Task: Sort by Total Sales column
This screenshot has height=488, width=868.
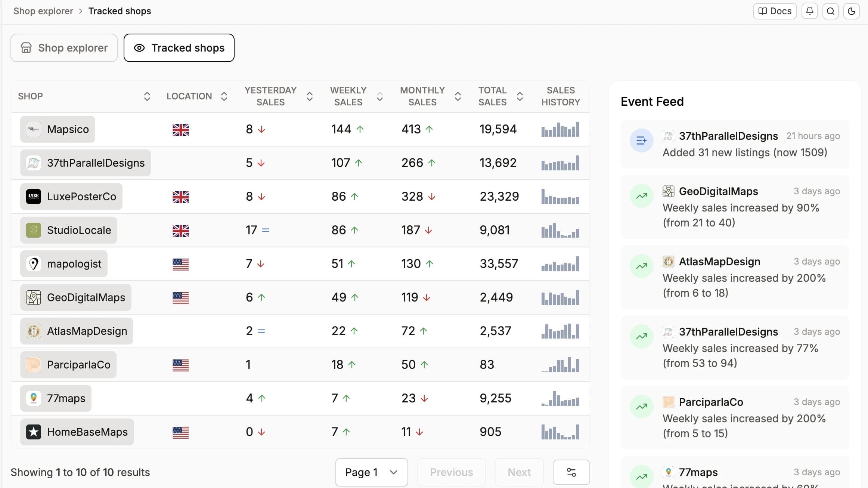Action: pyautogui.click(x=520, y=96)
